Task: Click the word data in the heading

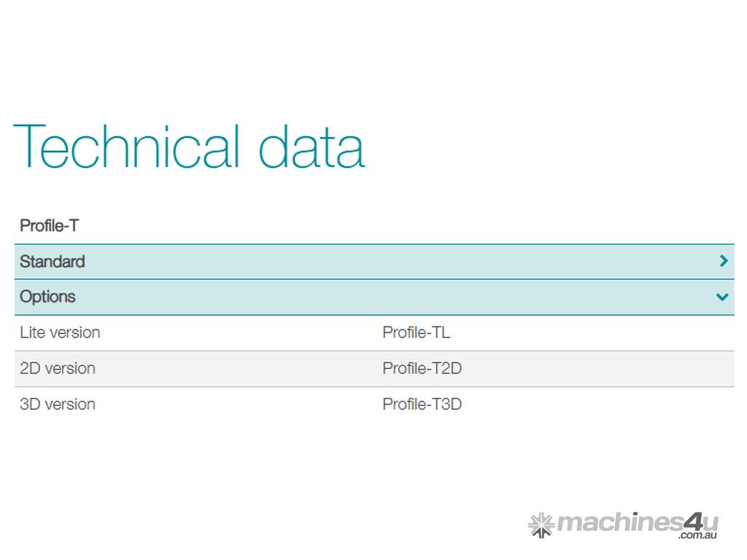Action: pos(311,146)
